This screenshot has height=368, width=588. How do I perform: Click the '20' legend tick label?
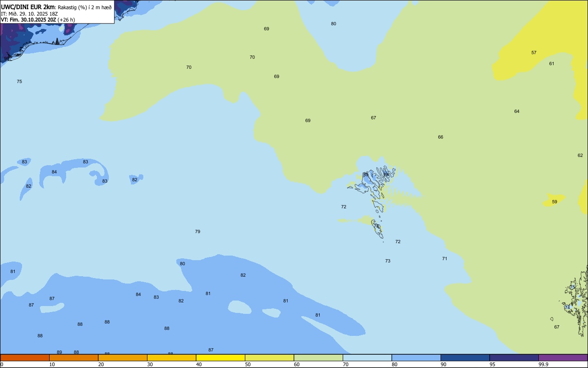pyautogui.click(x=101, y=364)
